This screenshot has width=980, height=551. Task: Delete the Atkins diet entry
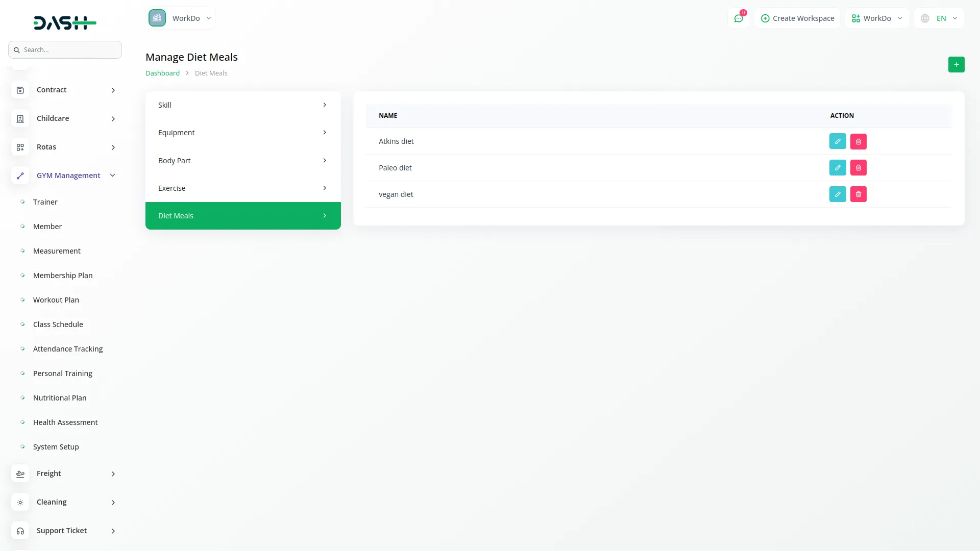click(x=858, y=141)
